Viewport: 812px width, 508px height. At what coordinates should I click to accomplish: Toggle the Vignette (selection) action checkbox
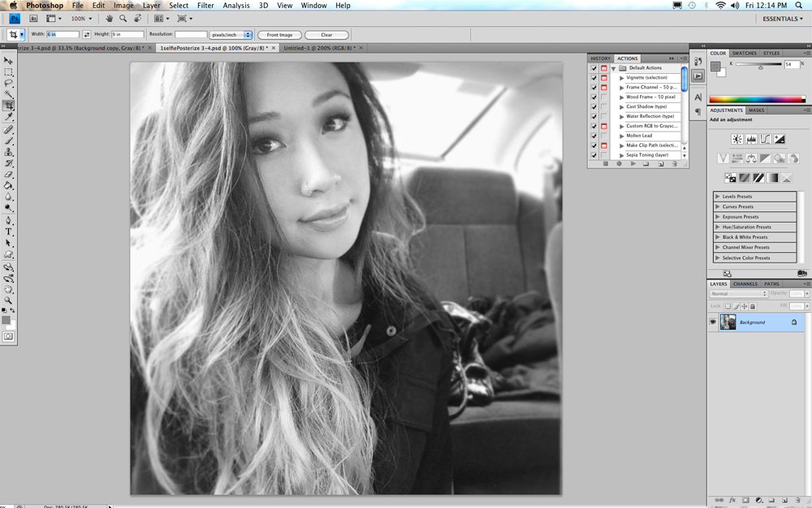594,78
